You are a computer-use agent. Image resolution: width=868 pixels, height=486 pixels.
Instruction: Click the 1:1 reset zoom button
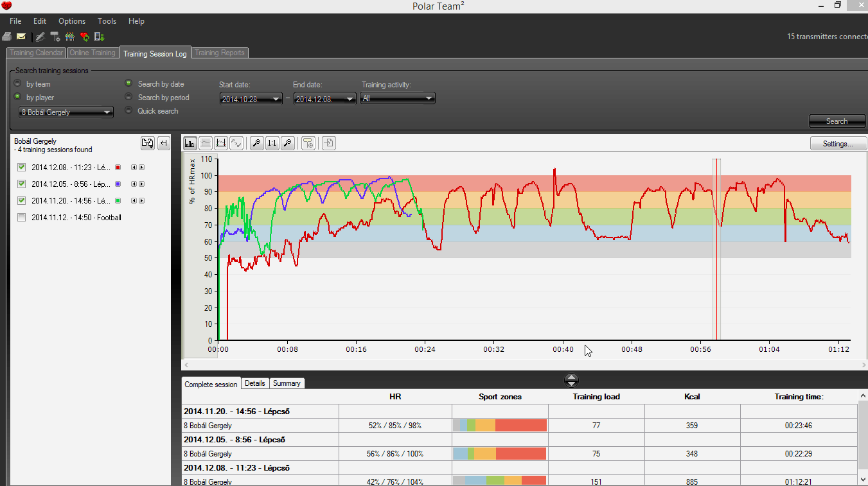coord(272,143)
